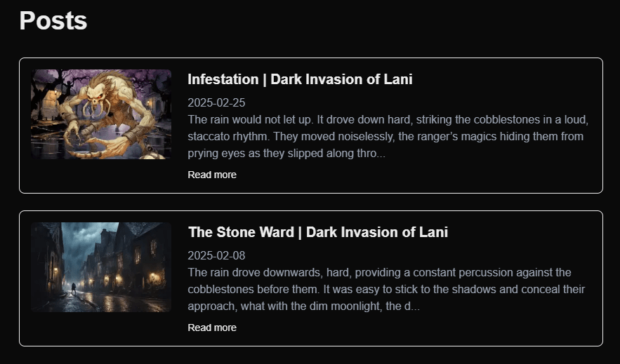The height and width of the screenshot is (364, 620).
Task: Open 'The Stone Ward | Dark Invasion of Lani' title
Action: pos(317,232)
